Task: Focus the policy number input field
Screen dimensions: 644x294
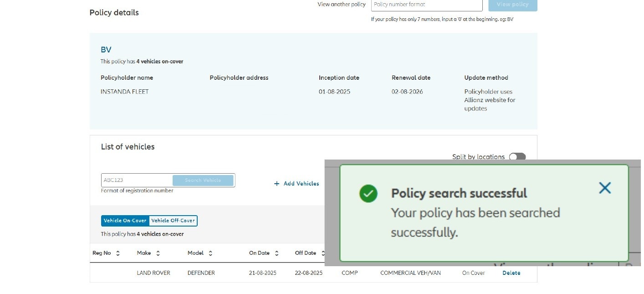Action: tap(427, 5)
